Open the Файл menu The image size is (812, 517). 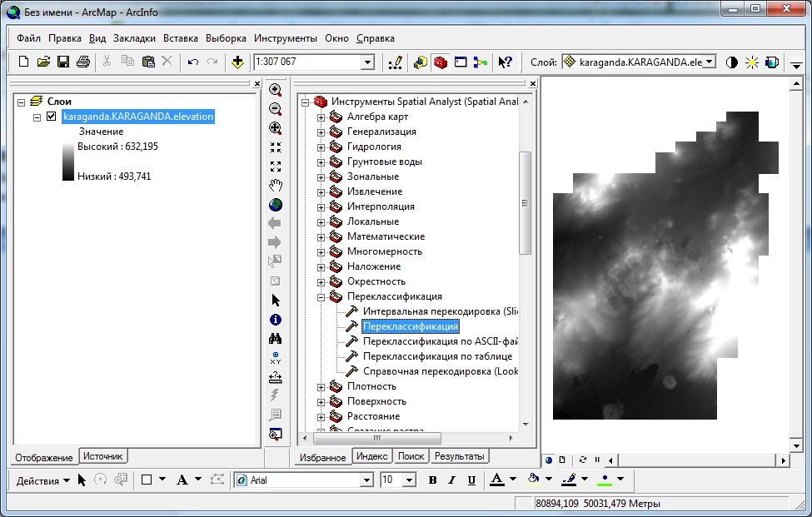[28, 38]
